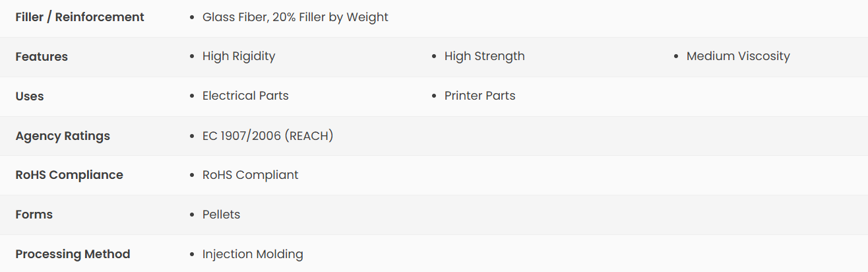Select the EC 1907/2006 (REACH) rating
This screenshot has width=868, height=272.
click(268, 136)
